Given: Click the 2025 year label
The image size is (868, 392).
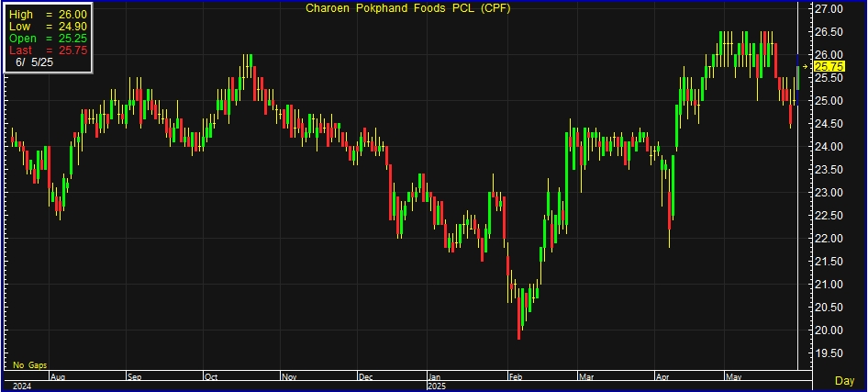Looking at the screenshot, I should tap(436, 386).
